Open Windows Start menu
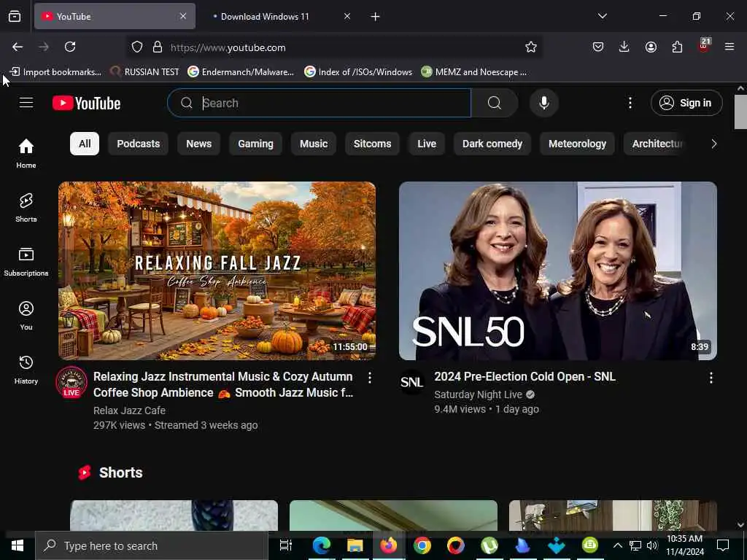Viewport: 747px width, 560px height. (x=18, y=545)
